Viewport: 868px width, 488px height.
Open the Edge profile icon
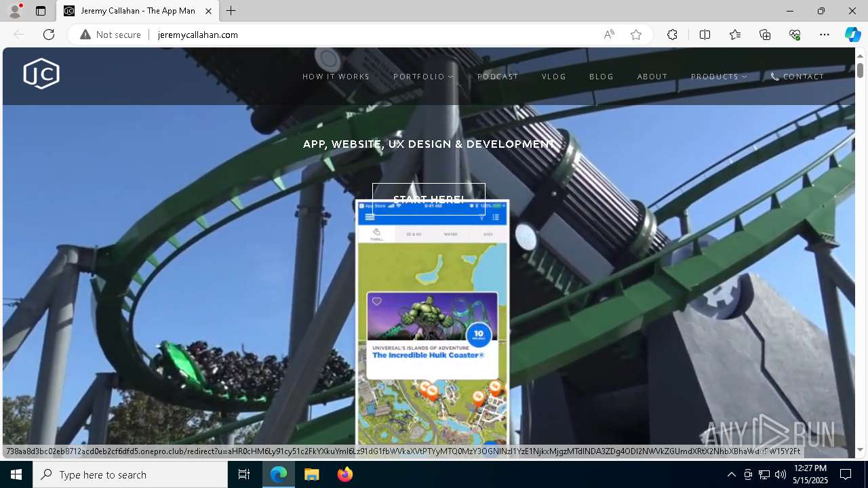pyautogui.click(x=14, y=11)
